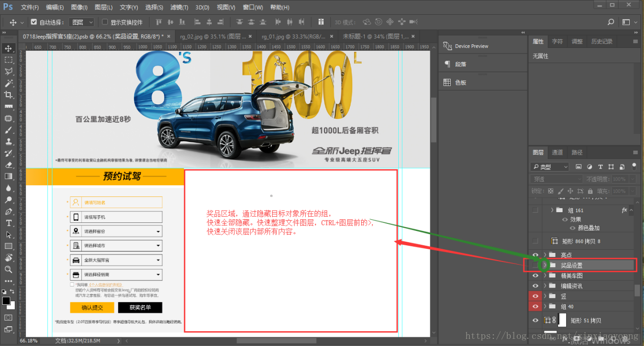The image size is (644, 346).
Task: Select the Ruler measurement tool
Action: point(8,107)
